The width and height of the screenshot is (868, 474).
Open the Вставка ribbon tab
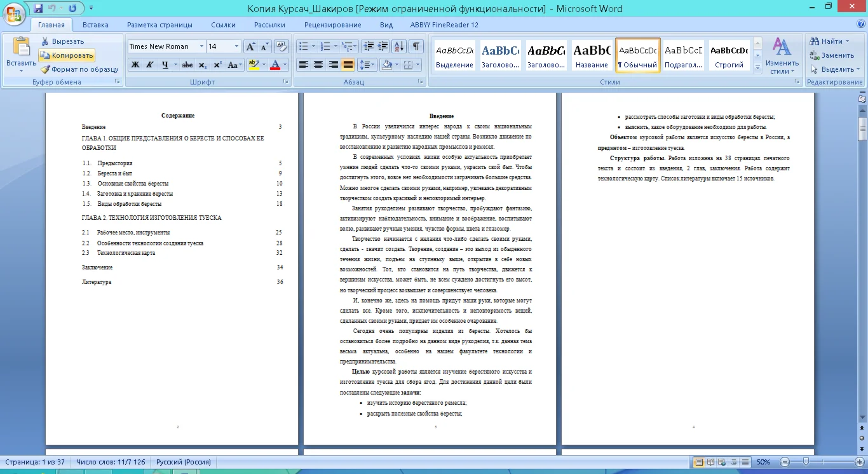tap(95, 25)
